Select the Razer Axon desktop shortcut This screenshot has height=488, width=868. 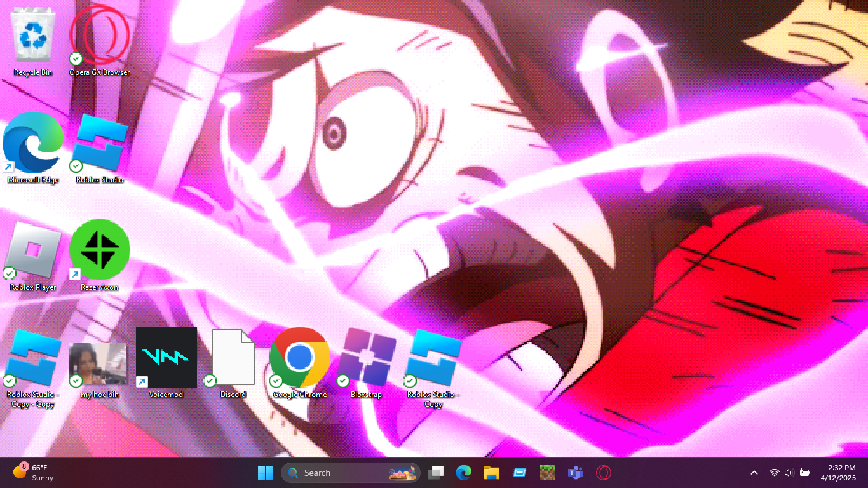[x=100, y=255]
